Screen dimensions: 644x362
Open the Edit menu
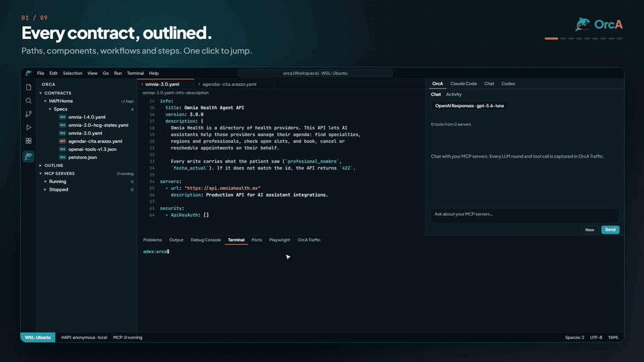point(54,73)
